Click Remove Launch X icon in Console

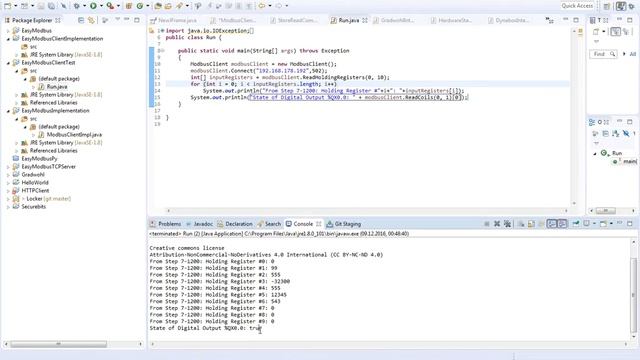coord(497,224)
